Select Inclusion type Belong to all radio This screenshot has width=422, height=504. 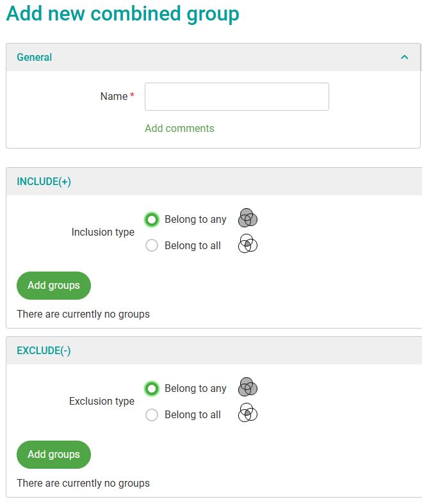tap(152, 246)
